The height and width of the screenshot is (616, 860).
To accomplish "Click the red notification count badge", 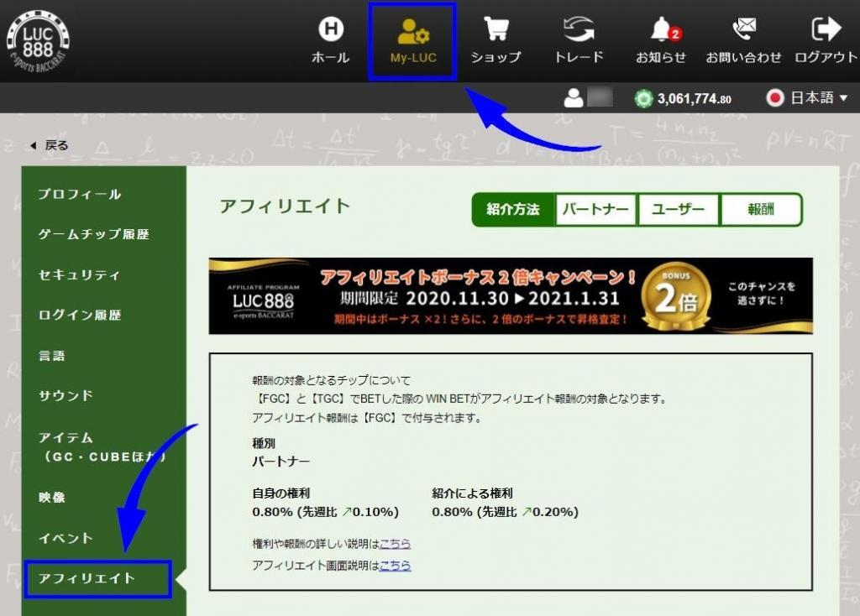I will [x=675, y=34].
